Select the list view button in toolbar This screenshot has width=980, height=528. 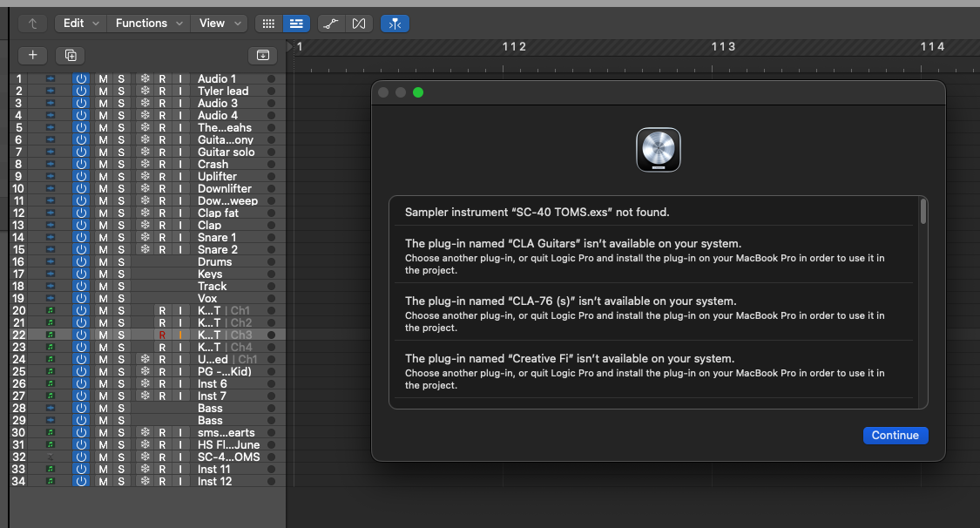coord(296,24)
